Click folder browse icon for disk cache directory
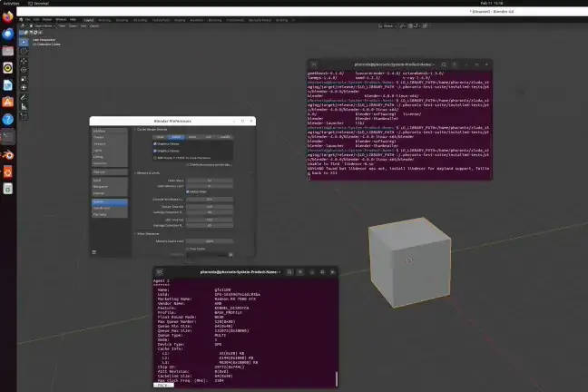588x392 pixels. pyautogui.click(x=230, y=255)
